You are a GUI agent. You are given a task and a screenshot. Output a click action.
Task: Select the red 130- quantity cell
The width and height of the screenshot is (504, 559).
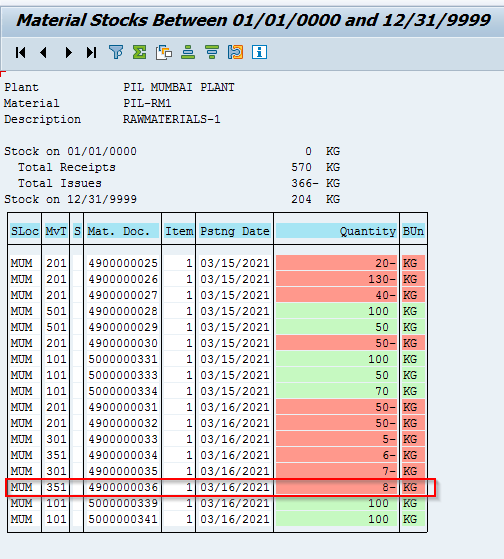point(336,279)
